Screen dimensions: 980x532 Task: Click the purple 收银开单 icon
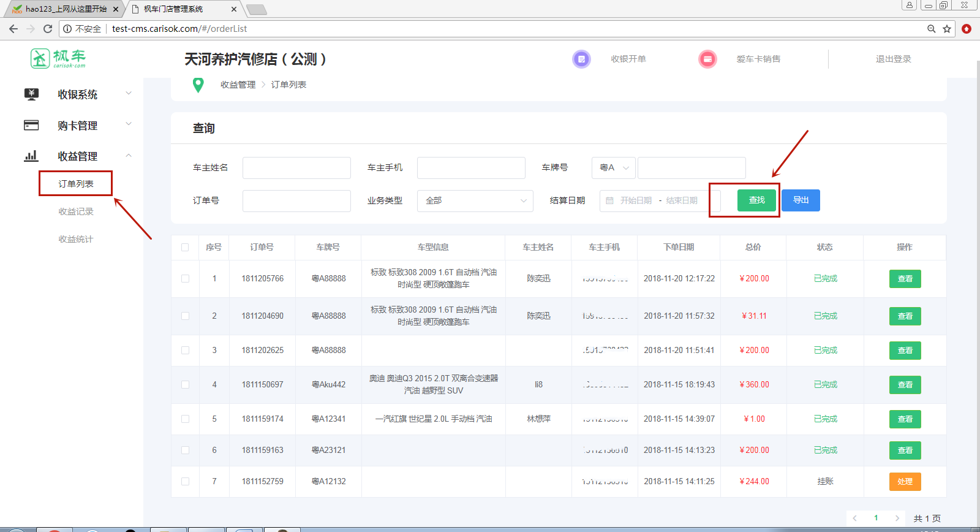pos(581,59)
